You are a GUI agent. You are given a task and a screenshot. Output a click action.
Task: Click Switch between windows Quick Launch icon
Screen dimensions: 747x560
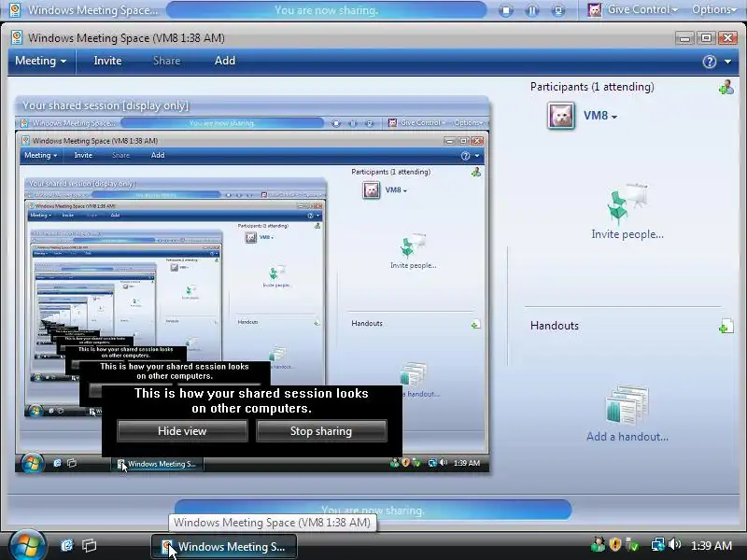tap(89, 545)
